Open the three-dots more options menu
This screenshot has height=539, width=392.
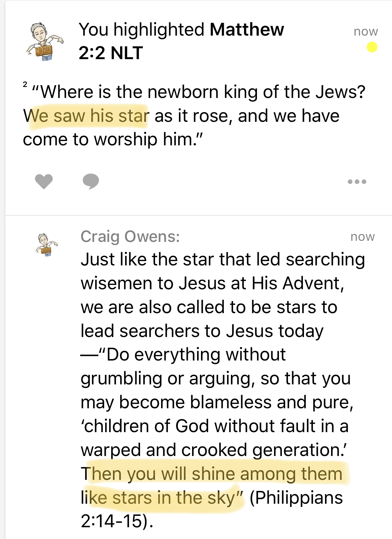[357, 182]
